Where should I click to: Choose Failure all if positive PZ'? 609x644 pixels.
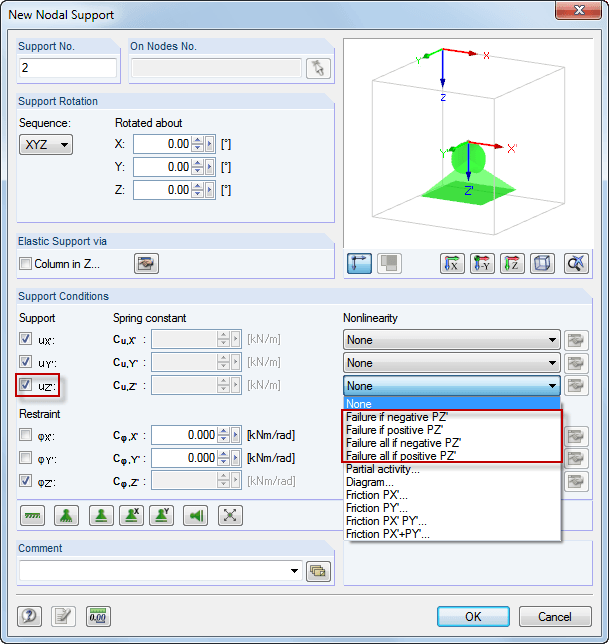pos(452,456)
